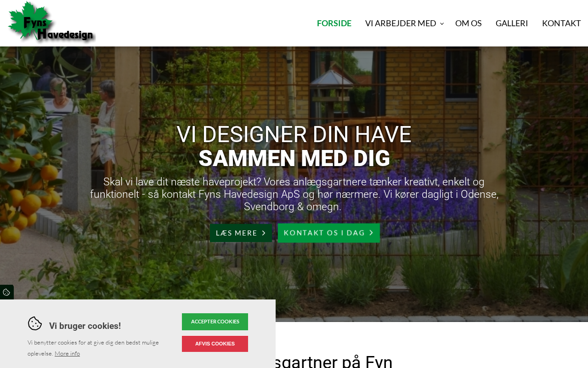This screenshot has width=588, height=368.
Task: Click the Læs mere button
Action: tap(241, 233)
